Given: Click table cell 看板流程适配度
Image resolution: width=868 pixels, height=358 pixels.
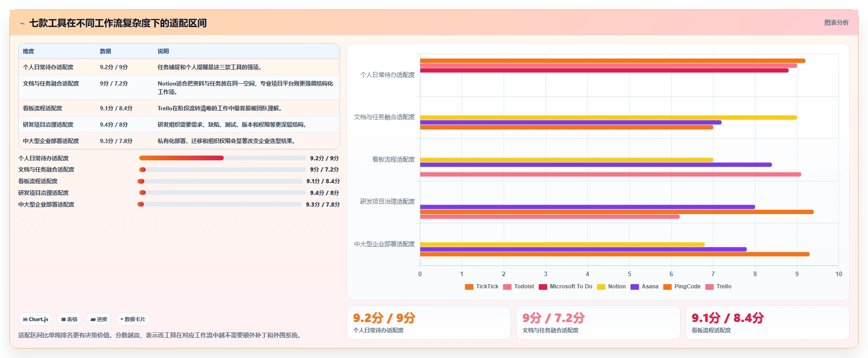Looking at the screenshot, I should (x=43, y=108).
